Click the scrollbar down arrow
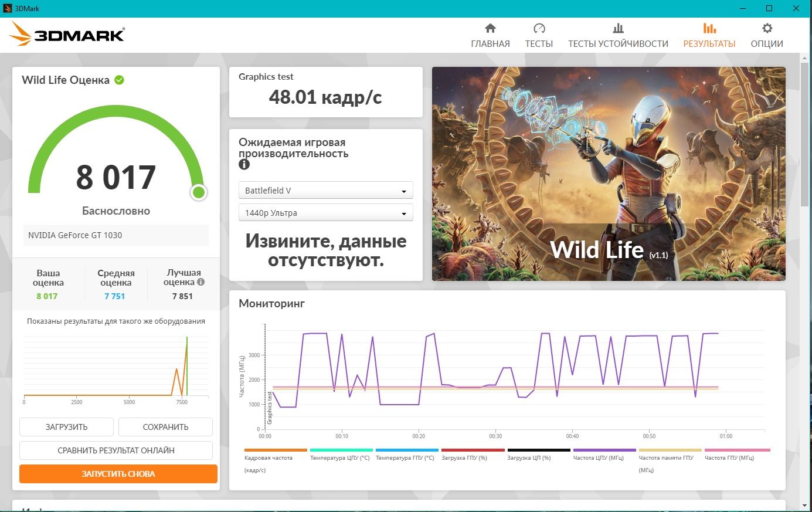Image resolution: width=812 pixels, height=512 pixels. [x=805, y=505]
